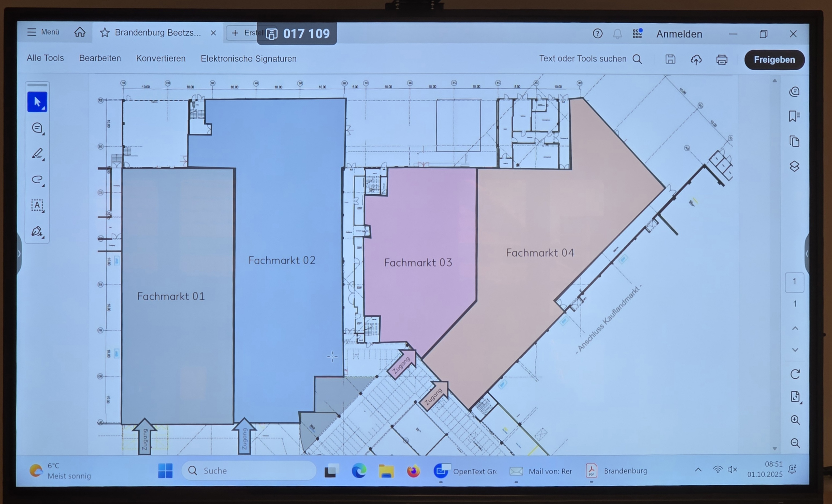Viewport: 832px width, 504px height.
Task: Click the rotate page clockwise icon
Action: click(x=795, y=374)
